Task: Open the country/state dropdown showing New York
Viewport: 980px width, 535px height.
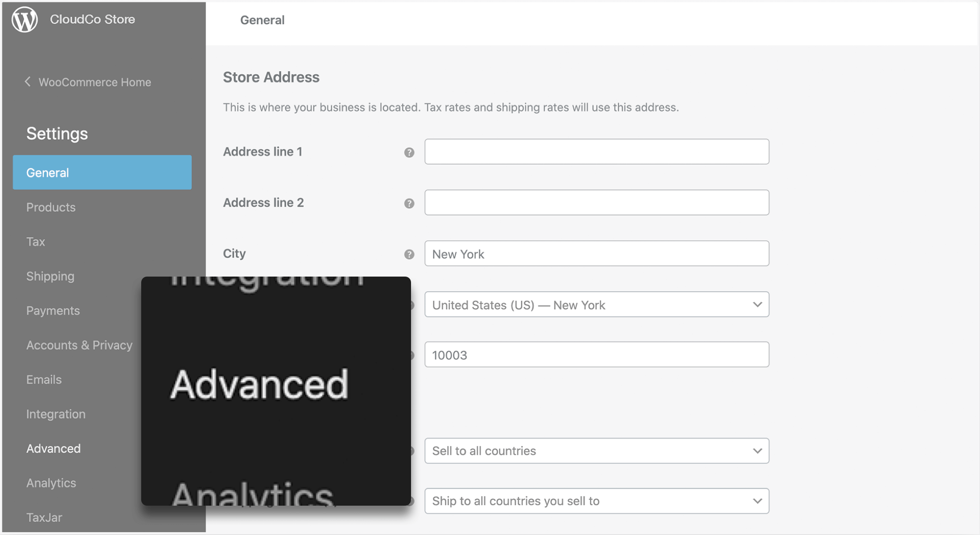Action: click(x=596, y=305)
